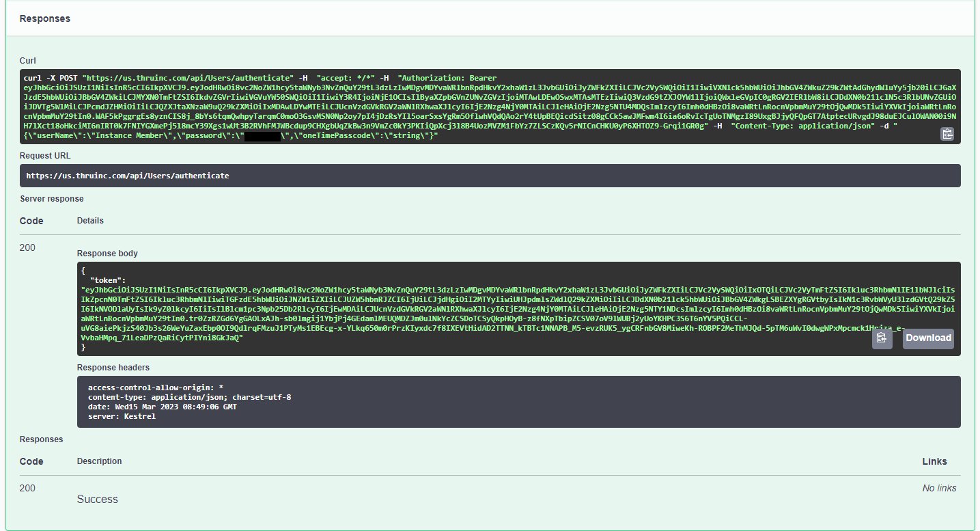Click the Description column header
980x531 pixels.
(99, 461)
